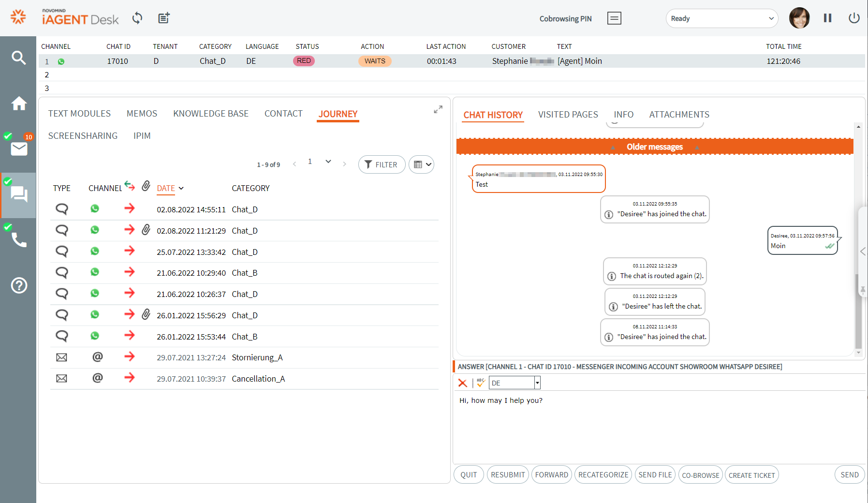The width and height of the screenshot is (868, 503).
Task: Click the Send button
Action: (x=849, y=475)
